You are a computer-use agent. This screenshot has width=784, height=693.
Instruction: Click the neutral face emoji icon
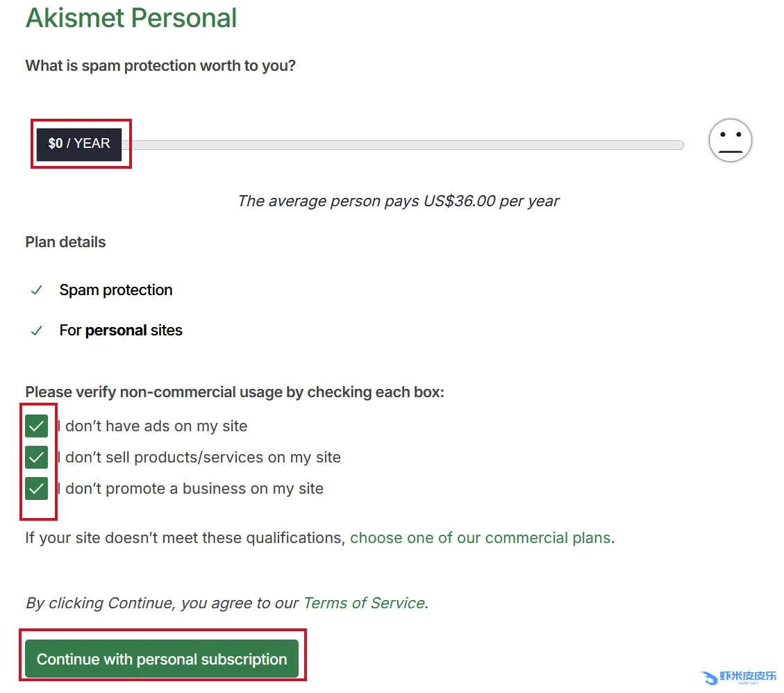730,140
